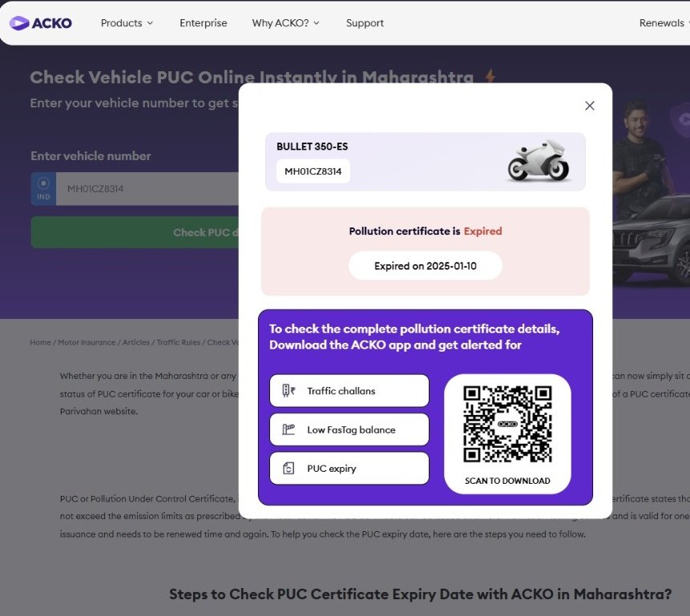Click the Expired on 2025-01-10 pill
This screenshot has height=616, width=690.
(x=425, y=266)
